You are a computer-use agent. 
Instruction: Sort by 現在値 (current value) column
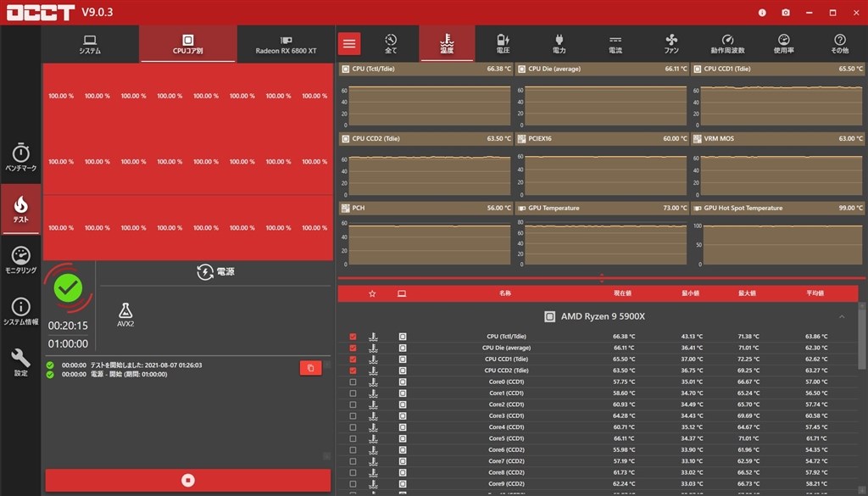(622, 293)
